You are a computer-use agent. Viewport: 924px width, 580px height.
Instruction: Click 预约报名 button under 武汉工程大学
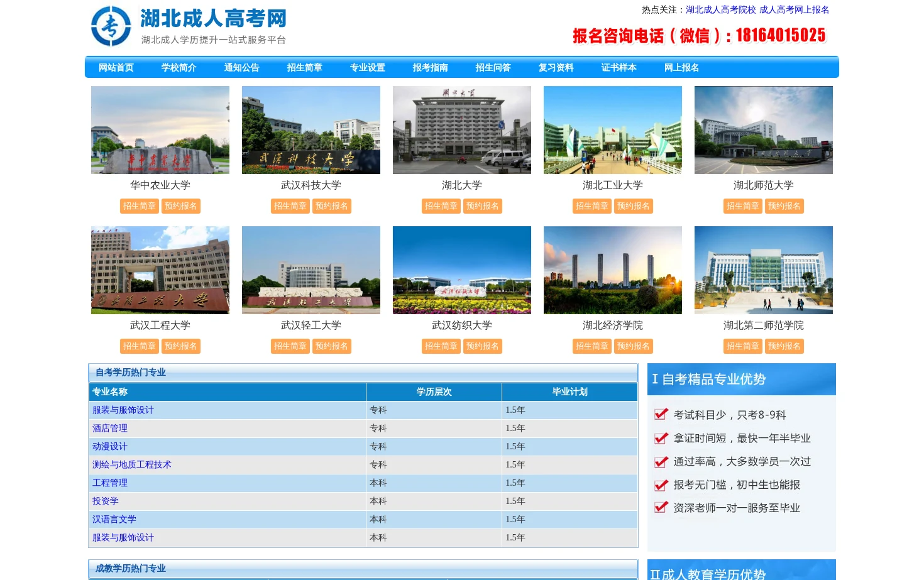[181, 346]
